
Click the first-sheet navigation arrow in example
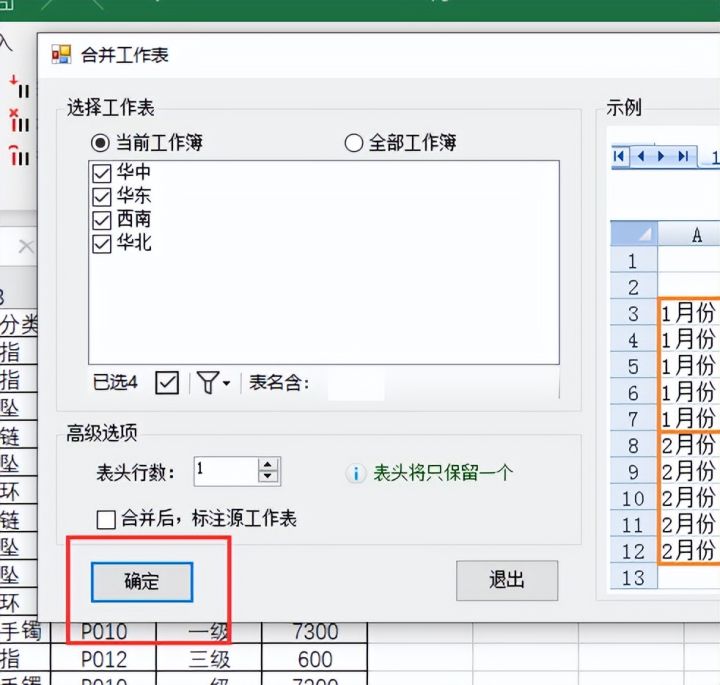pyautogui.click(x=619, y=157)
